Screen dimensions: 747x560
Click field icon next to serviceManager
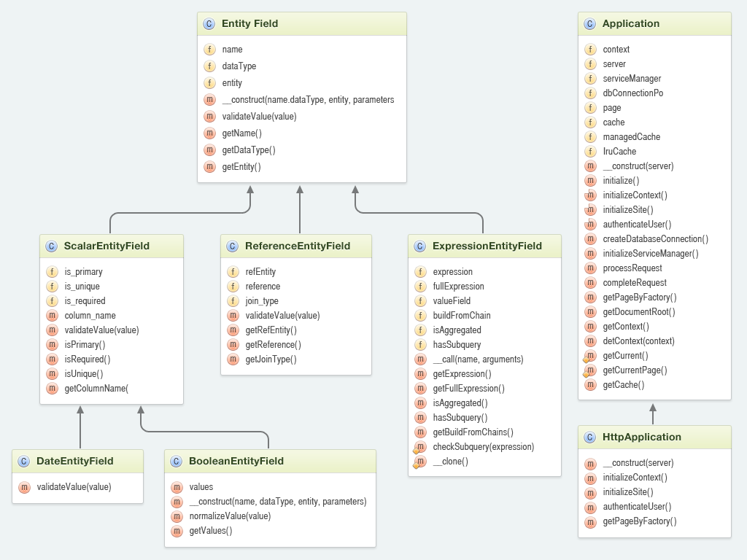coord(591,79)
